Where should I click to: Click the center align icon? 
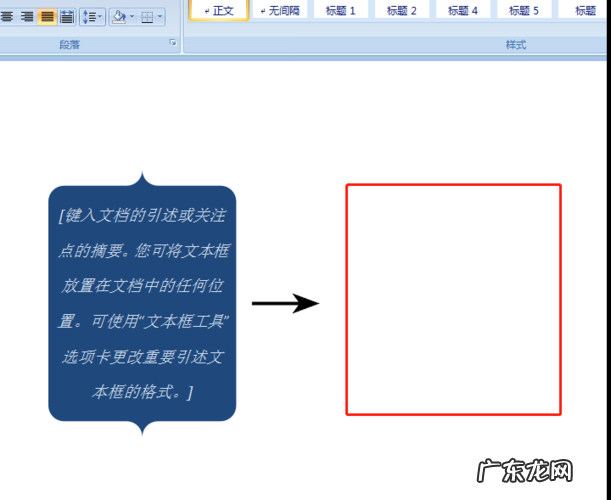(x=8, y=16)
